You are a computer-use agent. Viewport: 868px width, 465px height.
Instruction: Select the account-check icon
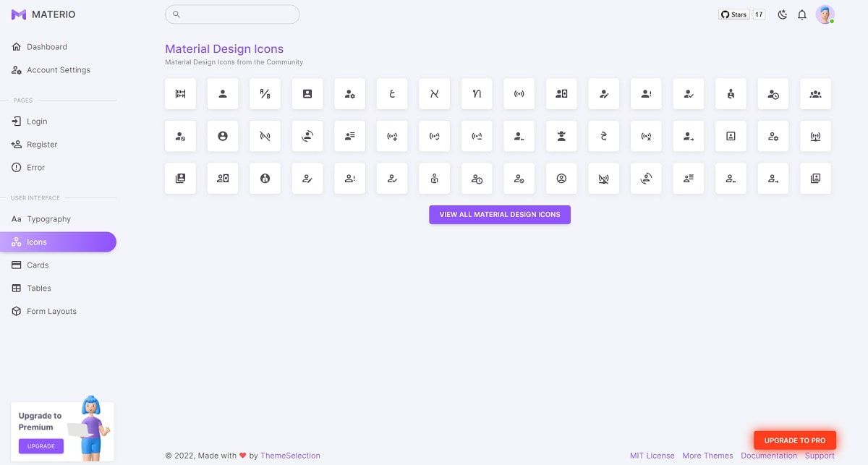pos(688,93)
